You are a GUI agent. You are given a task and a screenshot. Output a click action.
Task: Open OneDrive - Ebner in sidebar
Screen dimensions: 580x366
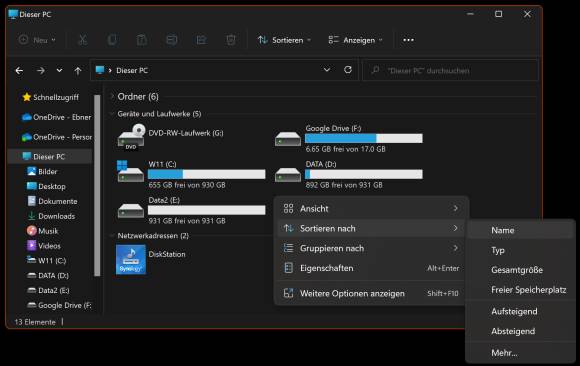(56, 117)
